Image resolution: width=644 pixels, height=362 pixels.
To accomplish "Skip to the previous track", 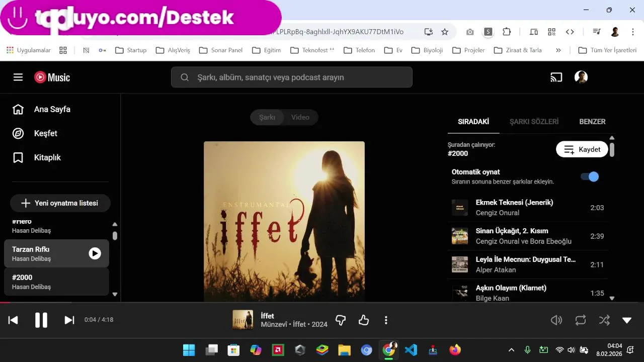I will pos(13,320).
